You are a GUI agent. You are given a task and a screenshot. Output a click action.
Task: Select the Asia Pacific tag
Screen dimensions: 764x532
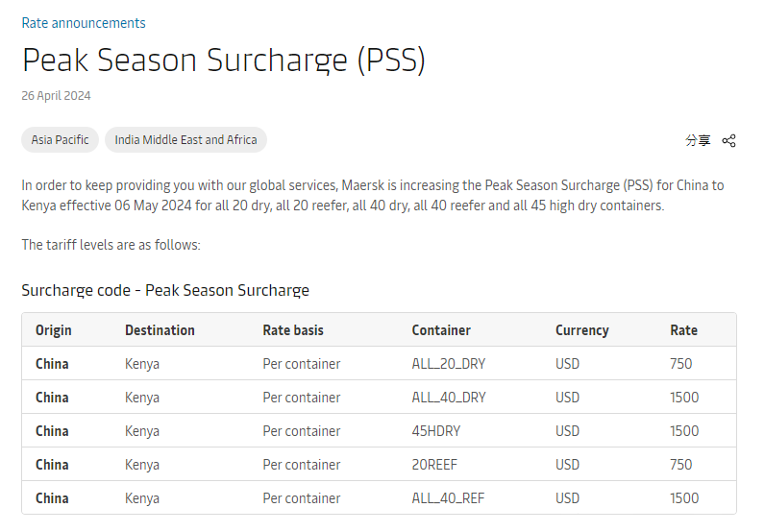pos(60,139)
